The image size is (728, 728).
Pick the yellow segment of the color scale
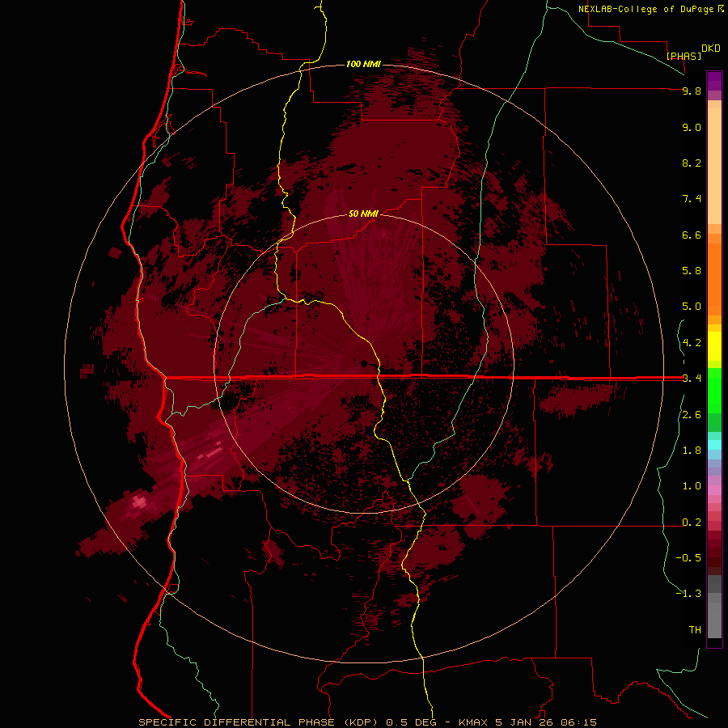[x=714, y=346]
